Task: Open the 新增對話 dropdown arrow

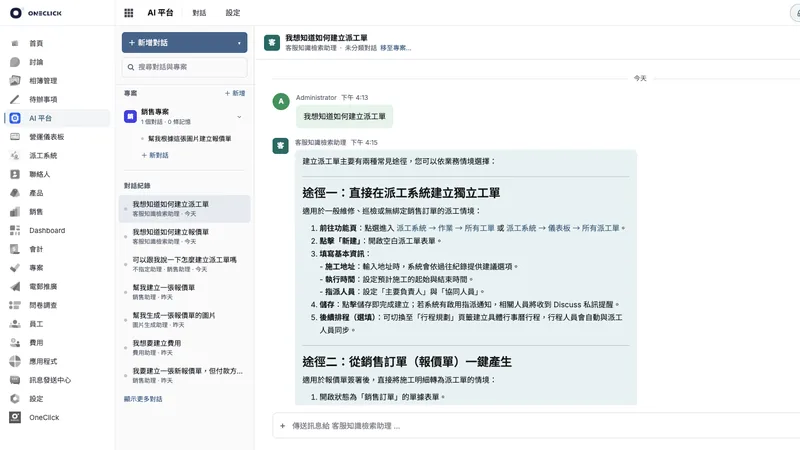Action: click(x=239, y=43)
